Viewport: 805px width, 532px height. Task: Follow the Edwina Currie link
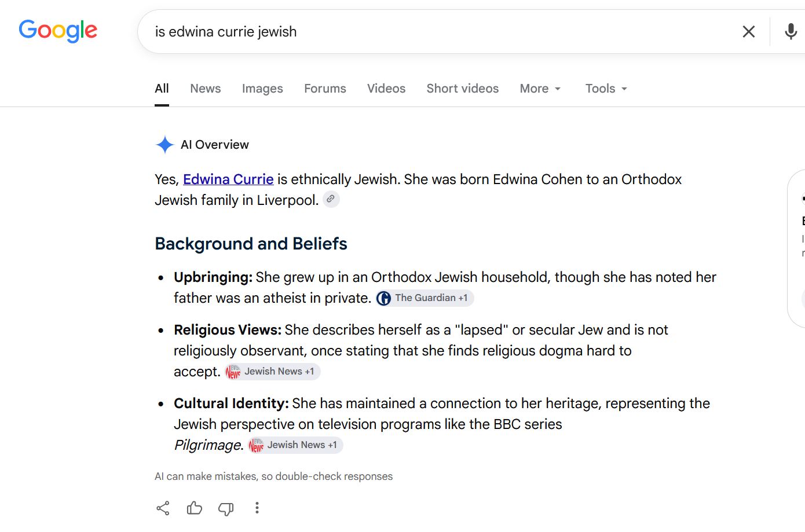228,179
